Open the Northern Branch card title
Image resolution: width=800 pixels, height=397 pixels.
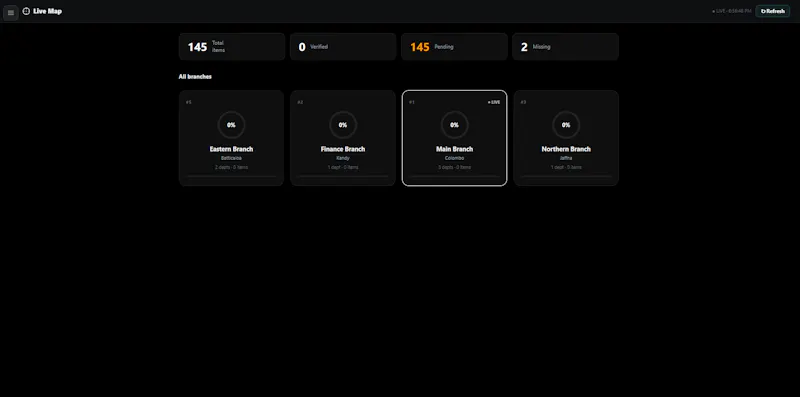[566, 149]
